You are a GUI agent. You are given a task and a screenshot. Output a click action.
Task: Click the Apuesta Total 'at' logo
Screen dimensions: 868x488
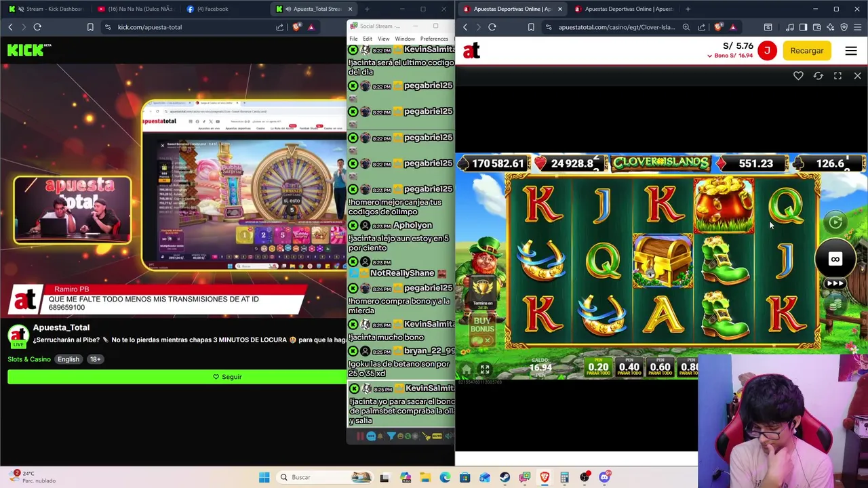tap(471, 51)
